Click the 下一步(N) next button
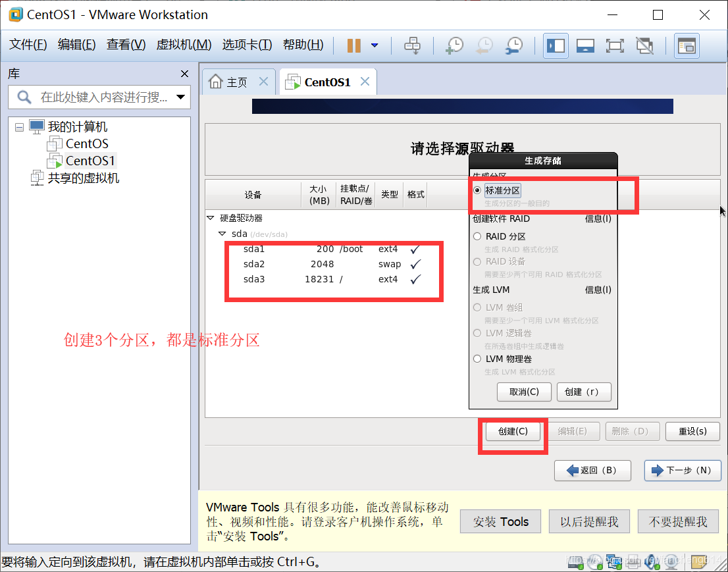This screenshot has width=728, height=572. point(683,471)
